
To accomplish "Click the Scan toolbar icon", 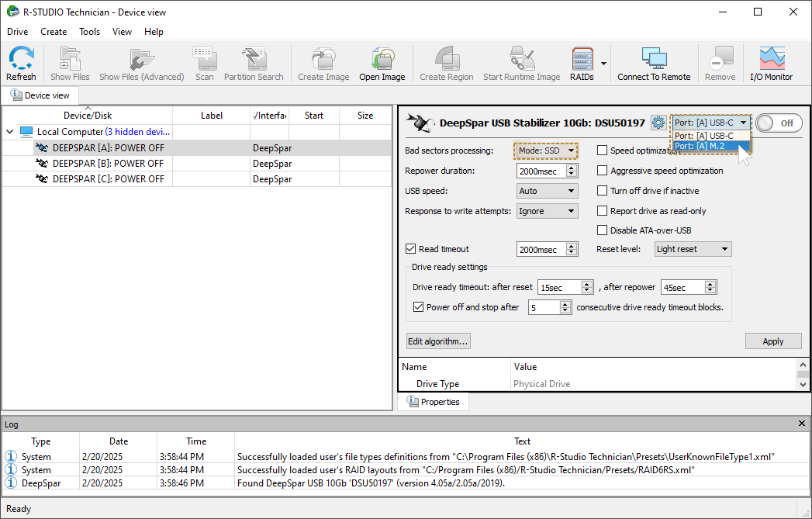I will (x=205, y=58).
